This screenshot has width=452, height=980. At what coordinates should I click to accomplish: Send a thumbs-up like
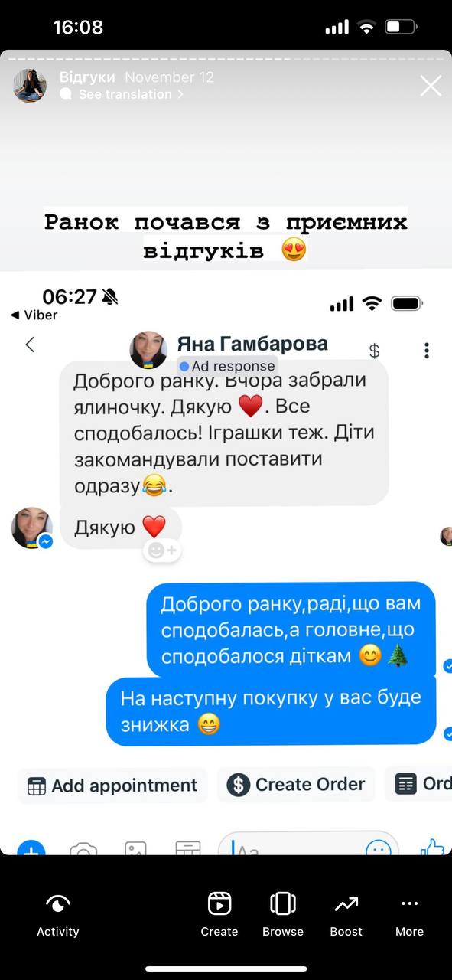(x=432, y=846)
